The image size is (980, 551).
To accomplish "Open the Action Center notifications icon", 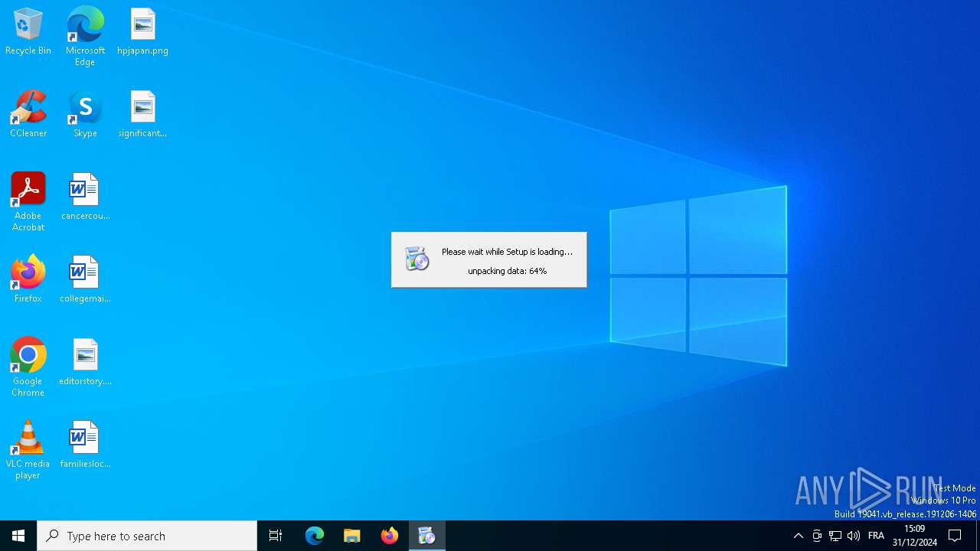I will click(955, 536).
